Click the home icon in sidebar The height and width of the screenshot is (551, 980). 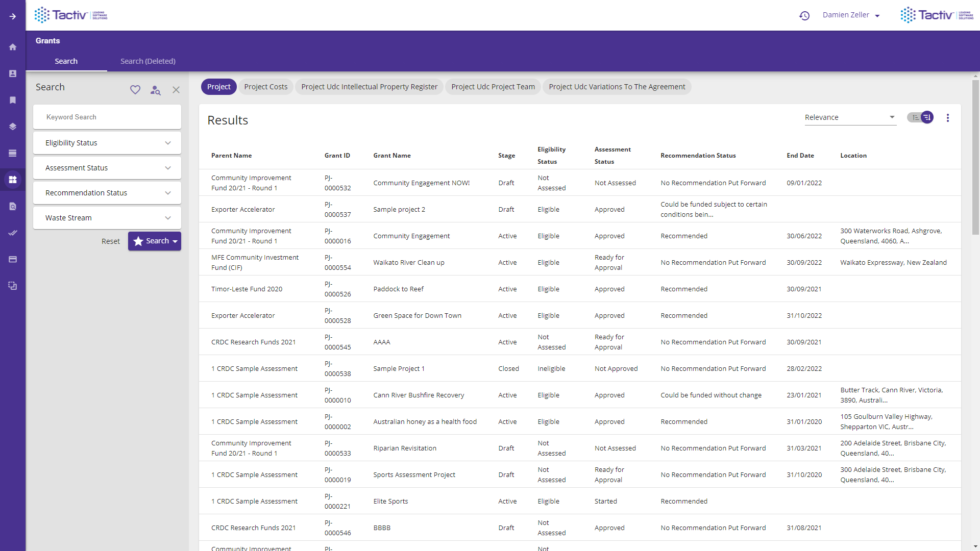(x=13, y=47)
